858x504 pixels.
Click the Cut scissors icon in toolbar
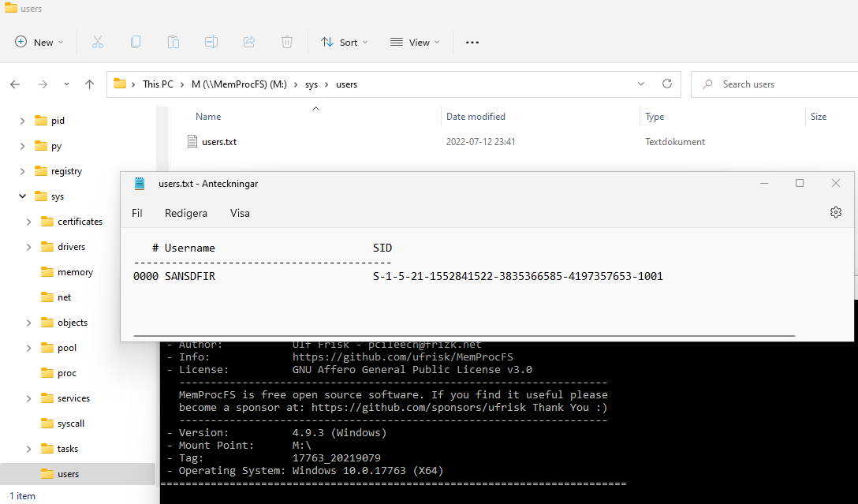tap(98, 43)
